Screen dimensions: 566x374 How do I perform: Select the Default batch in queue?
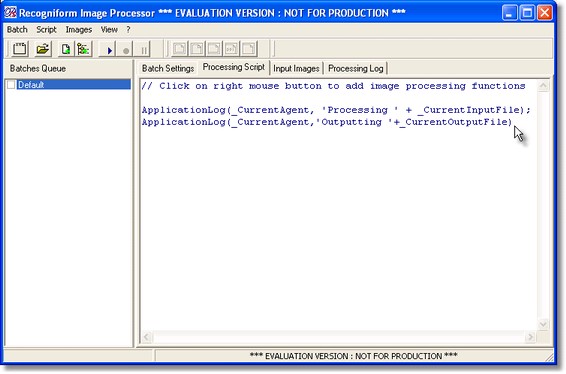tap(74, 84)
